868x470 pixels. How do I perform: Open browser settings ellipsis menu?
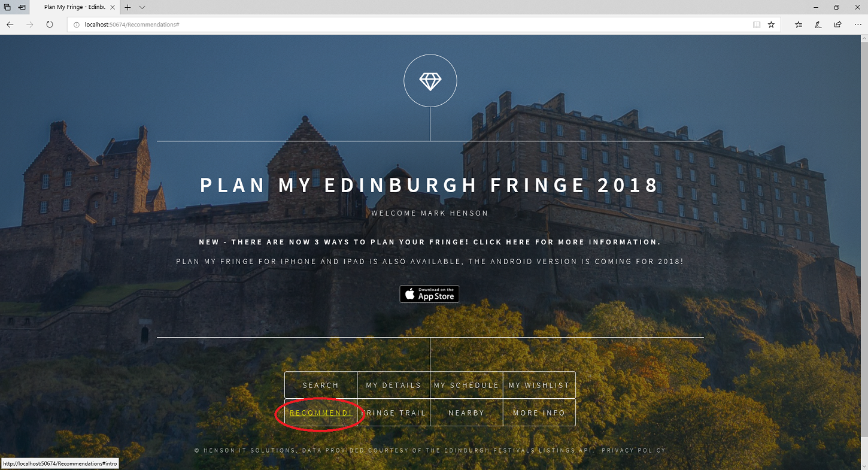(857, 25)
